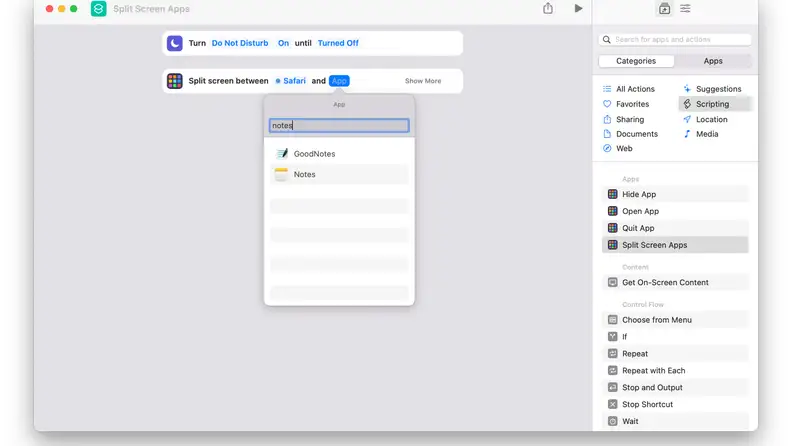Click the Wait action icon
Screen dimensions: 792x446
(x=613, y=421)
